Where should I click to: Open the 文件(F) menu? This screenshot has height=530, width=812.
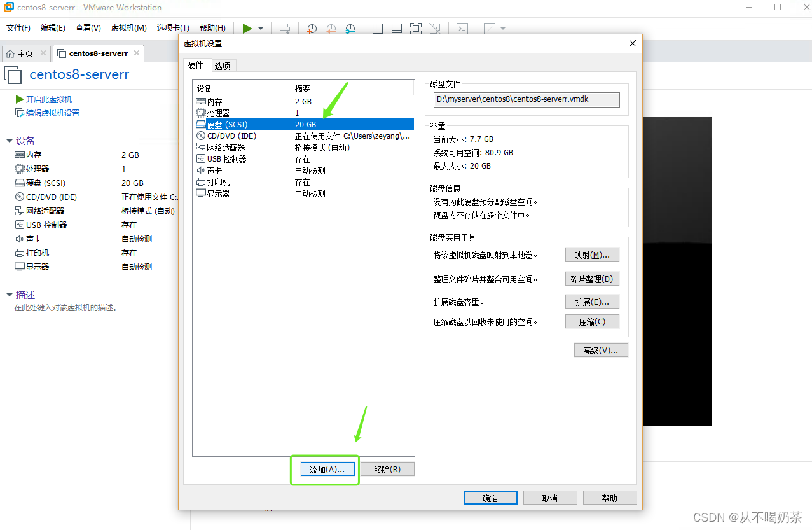coord(18,28)
